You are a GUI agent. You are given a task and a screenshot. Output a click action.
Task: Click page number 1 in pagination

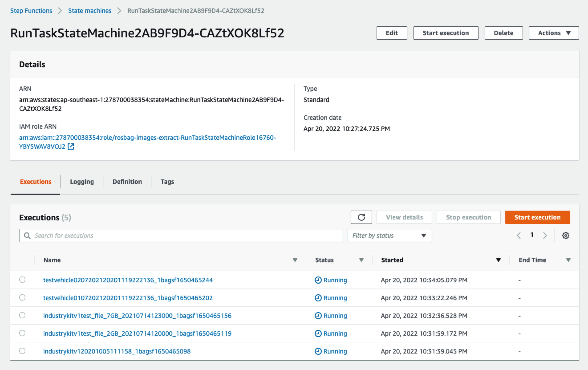[532, 235]
